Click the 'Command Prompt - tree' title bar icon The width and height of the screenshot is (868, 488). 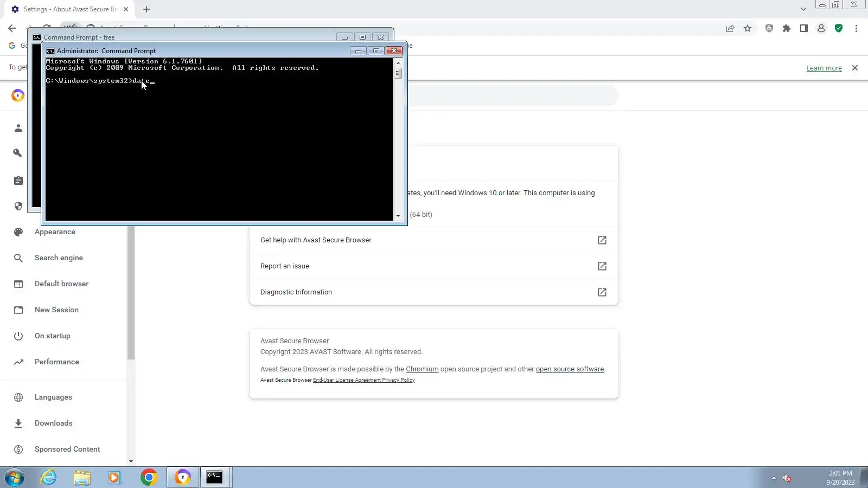click(x=37, y=37)
